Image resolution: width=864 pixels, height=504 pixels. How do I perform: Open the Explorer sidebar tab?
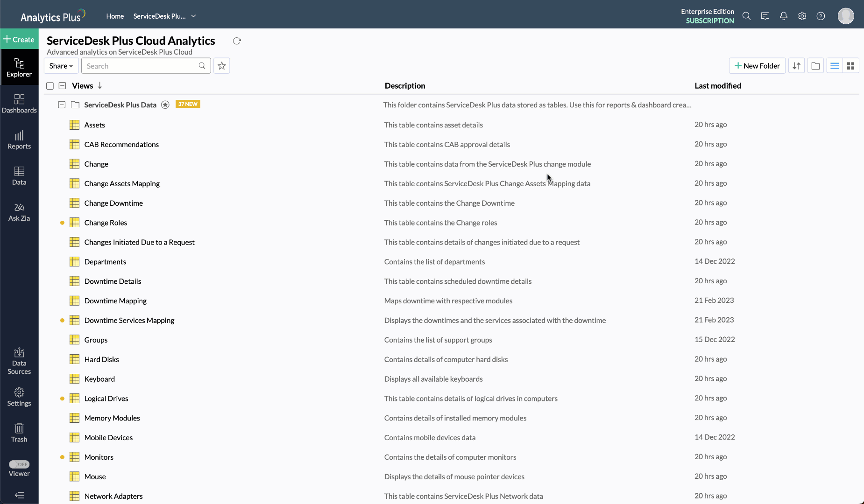pyautogui.click(x=19, y=68)
